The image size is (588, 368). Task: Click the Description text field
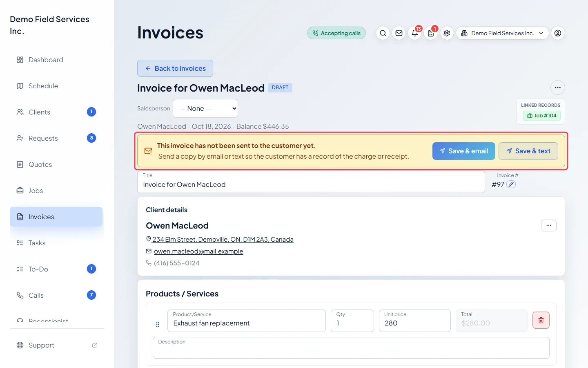coord(351,348)
